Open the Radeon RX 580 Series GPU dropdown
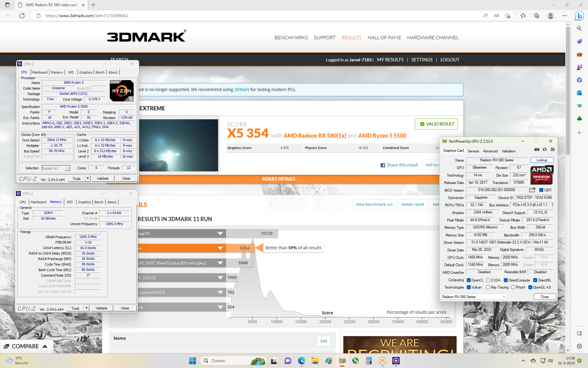This screenshot has height=368, width=588. coord(474,297)
